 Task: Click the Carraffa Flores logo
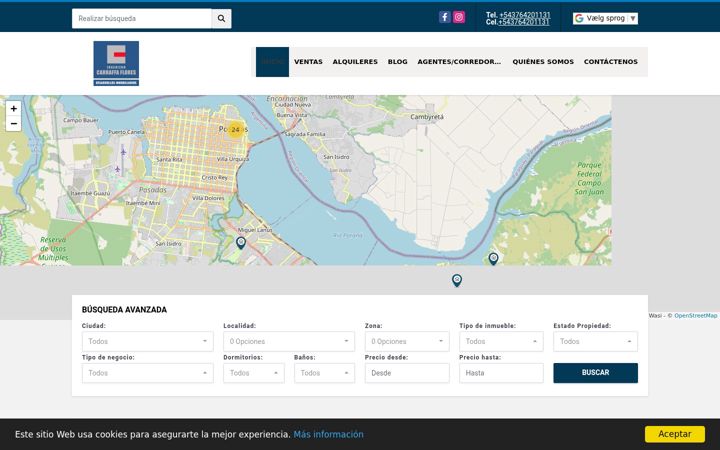click(x=116, y=63)
